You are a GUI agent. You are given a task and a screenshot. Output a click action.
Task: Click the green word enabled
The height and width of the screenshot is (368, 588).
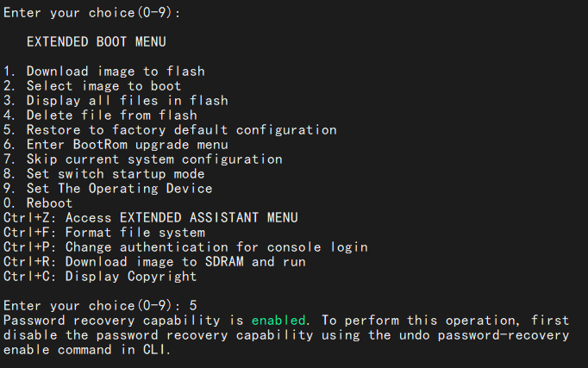[x=278, y=320]
